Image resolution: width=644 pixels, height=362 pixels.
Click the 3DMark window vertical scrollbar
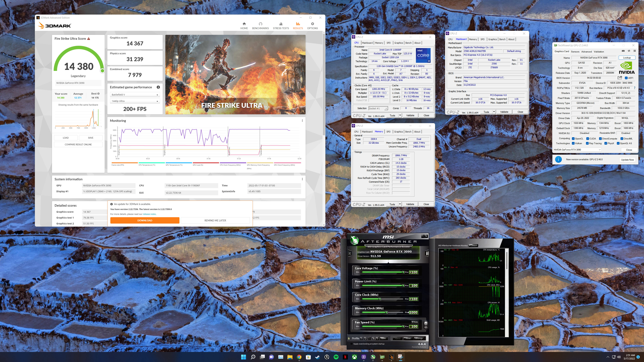(x=324, y=85)
